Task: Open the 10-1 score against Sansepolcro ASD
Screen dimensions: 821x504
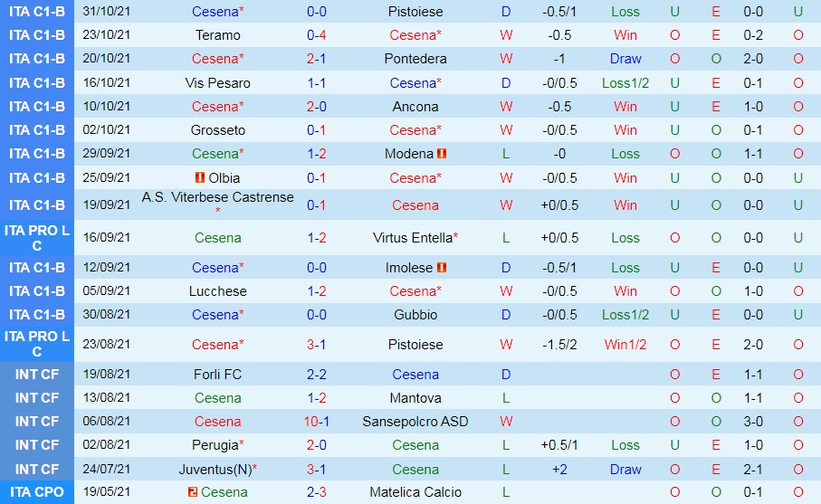Action: coord(317,422)
